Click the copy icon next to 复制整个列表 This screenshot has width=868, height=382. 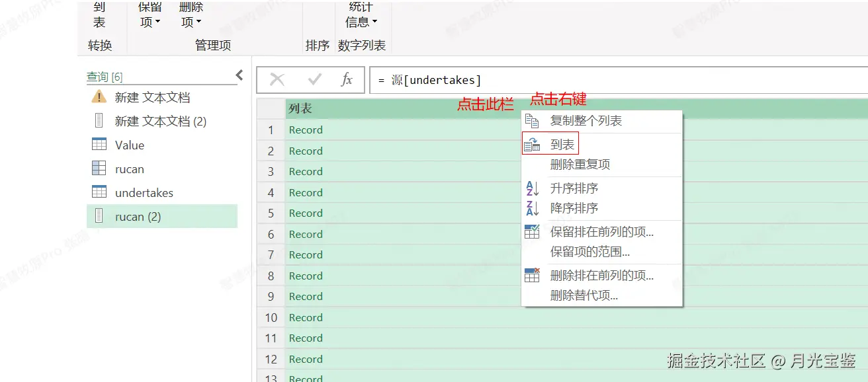pos(532,121)
